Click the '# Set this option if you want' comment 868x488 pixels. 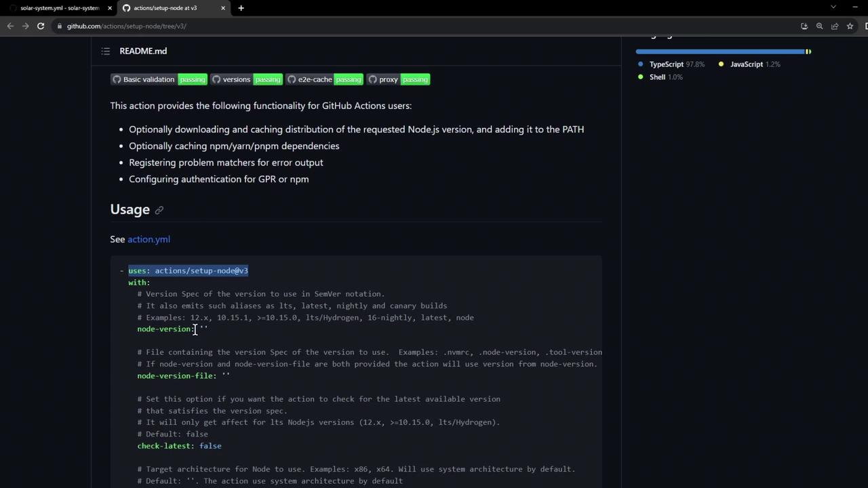click(x=319, y=399)
